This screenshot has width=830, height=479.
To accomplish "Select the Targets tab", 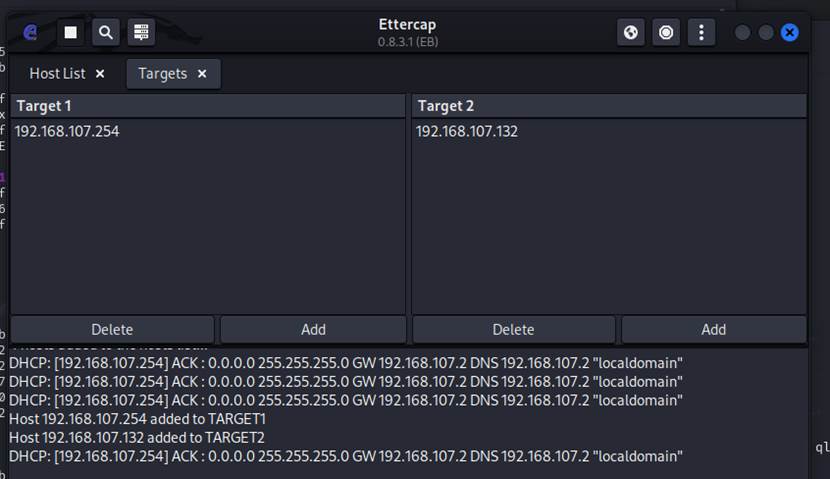I will pyautogui.click(x=163, y=74).
